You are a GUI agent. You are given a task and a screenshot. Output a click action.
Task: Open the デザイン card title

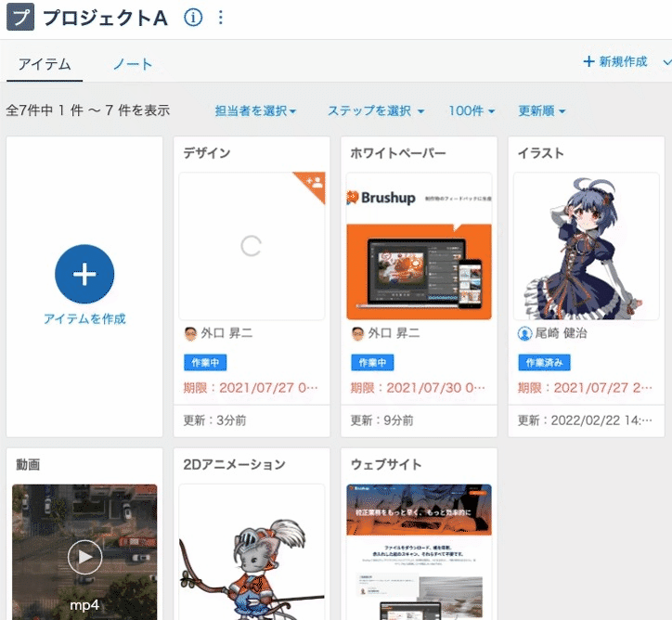click(x=207, y=153)
